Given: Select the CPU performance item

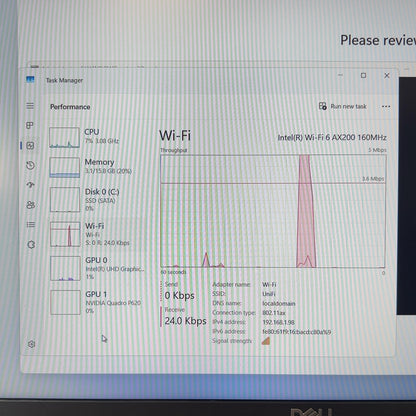Looking at the screenshot, I should (97, 137).
